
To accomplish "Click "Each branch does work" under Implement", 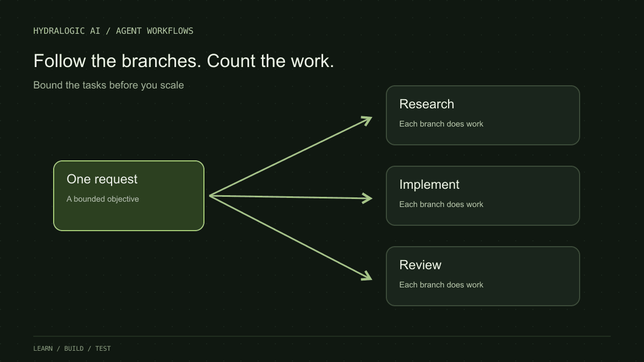I will (441, 204).
